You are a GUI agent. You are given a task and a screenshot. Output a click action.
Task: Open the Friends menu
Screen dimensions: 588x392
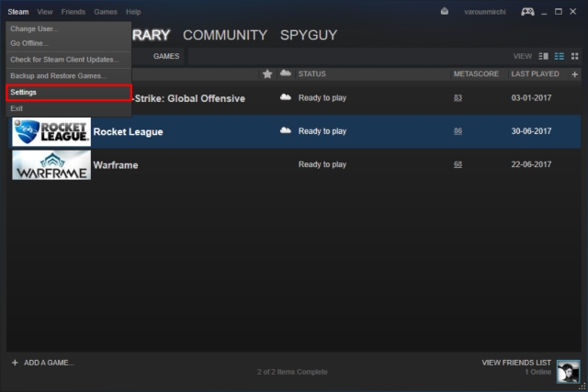[x=73, y=12]
